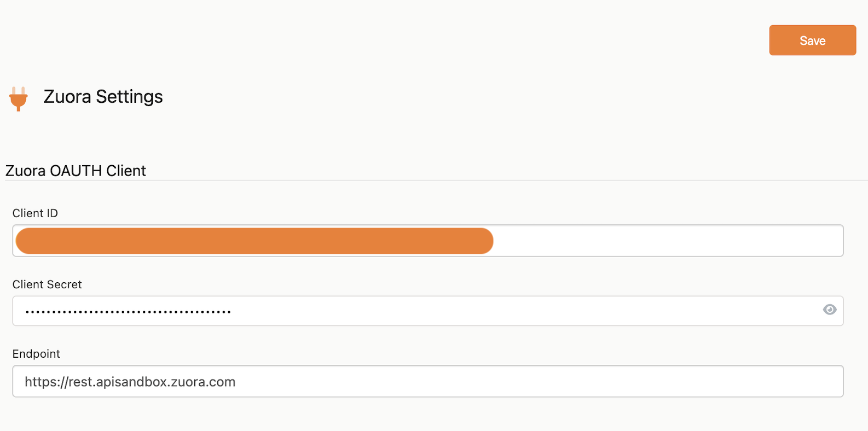868x431 pixels.
Task: Click the word Settings in the page title
Action: pyautogui.click(x=129, y=97)
